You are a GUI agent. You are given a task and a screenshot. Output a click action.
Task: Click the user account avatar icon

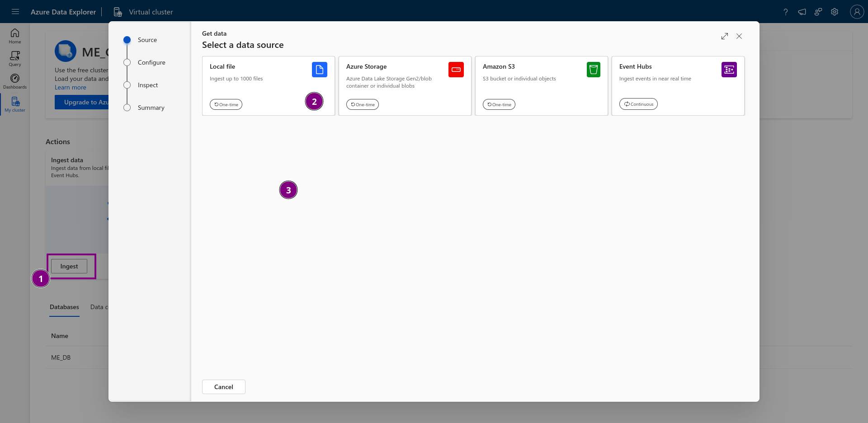857,12
